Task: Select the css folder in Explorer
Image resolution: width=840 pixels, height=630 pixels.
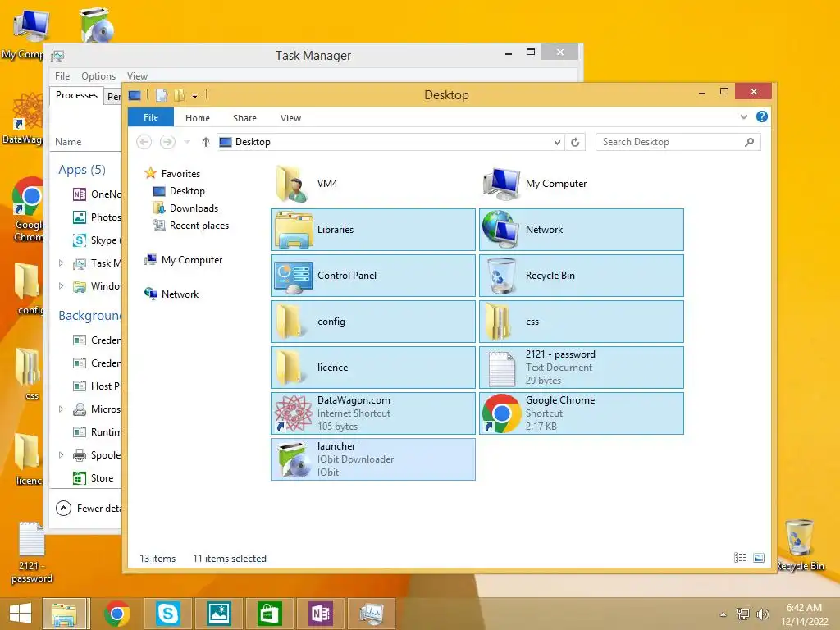Action: (x=582, y=322)
